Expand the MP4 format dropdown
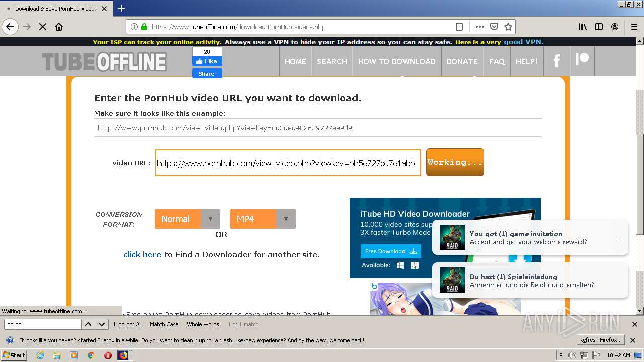This screenshot has width=644, height=362. 263,219
